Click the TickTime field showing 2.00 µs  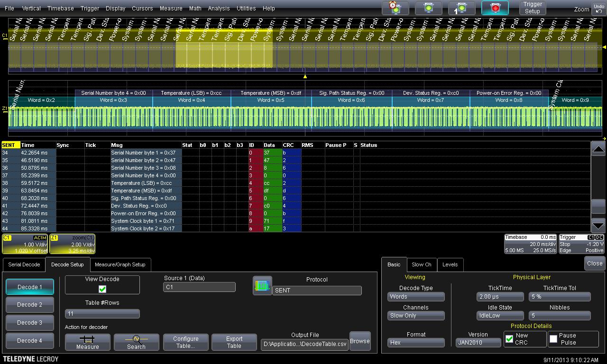point(500,297)
